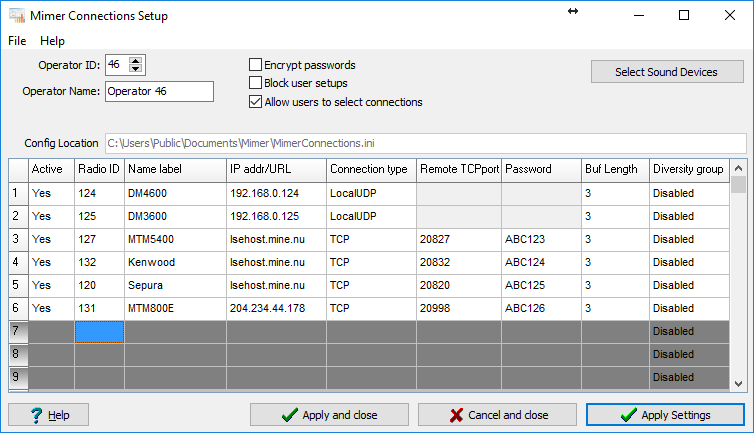The height and width of the screenshot is (433, 754).
Task: Click password ABC123 cell
Action: pyautogui.click(x=541, y=240)
